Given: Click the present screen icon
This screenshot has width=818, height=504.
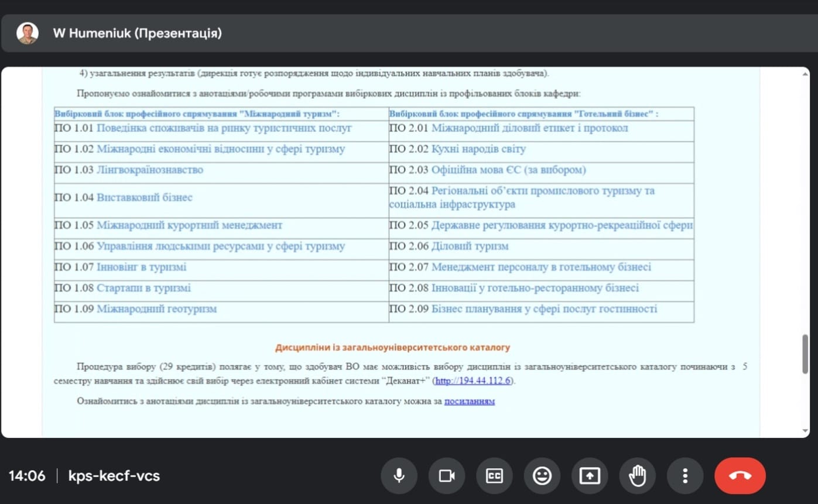Looking at the screenshot, I should click(x=590, y=476).
